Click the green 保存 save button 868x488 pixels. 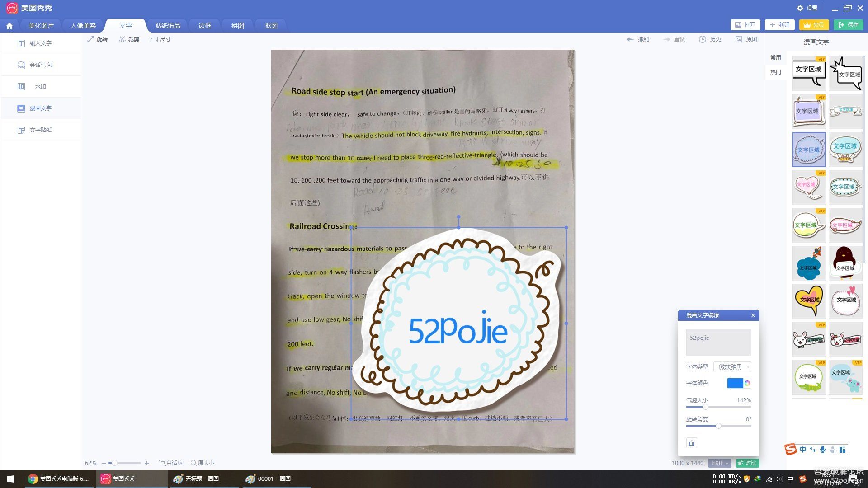tap(849, 25)
